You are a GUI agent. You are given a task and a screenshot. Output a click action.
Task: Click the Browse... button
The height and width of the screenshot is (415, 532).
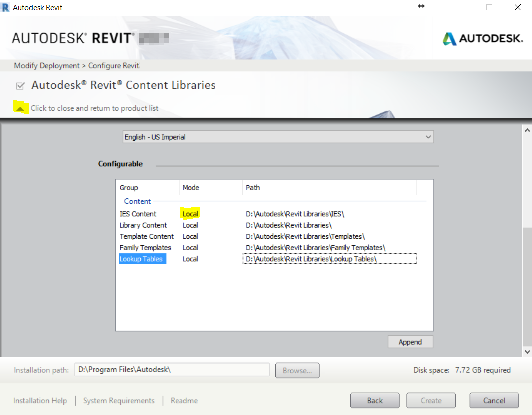pyautogui.click(x=297, y=370)
